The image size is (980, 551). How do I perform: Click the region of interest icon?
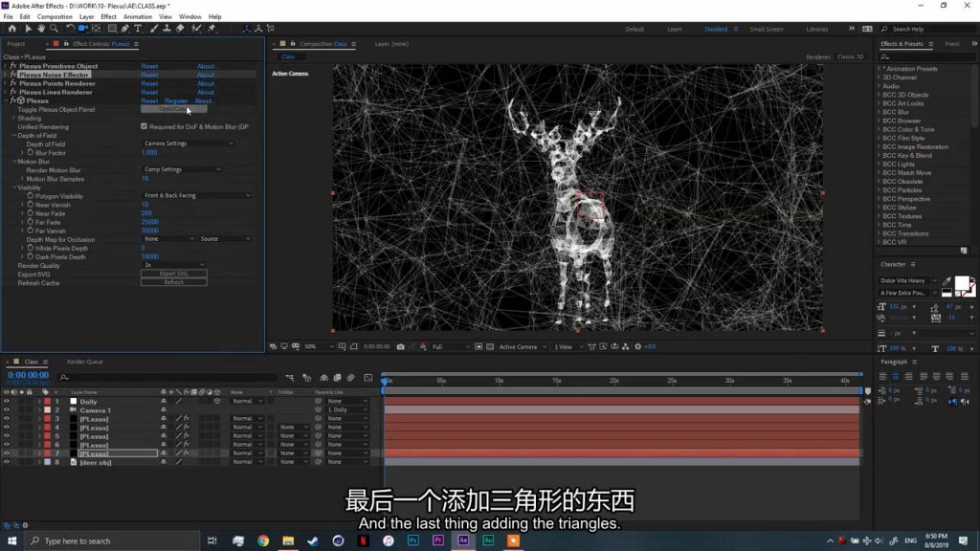tap(479, 346)
